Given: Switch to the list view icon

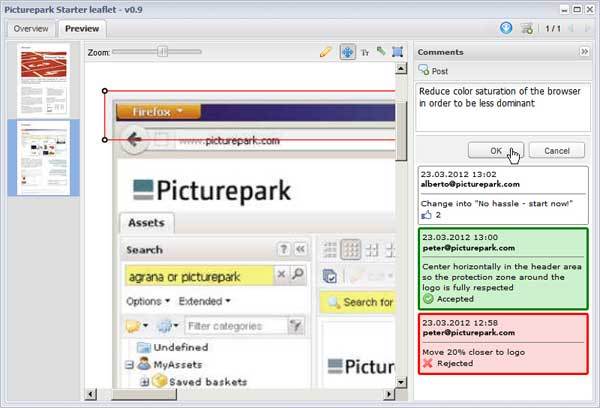Looking at the screenshot, I should click(330, 250).
